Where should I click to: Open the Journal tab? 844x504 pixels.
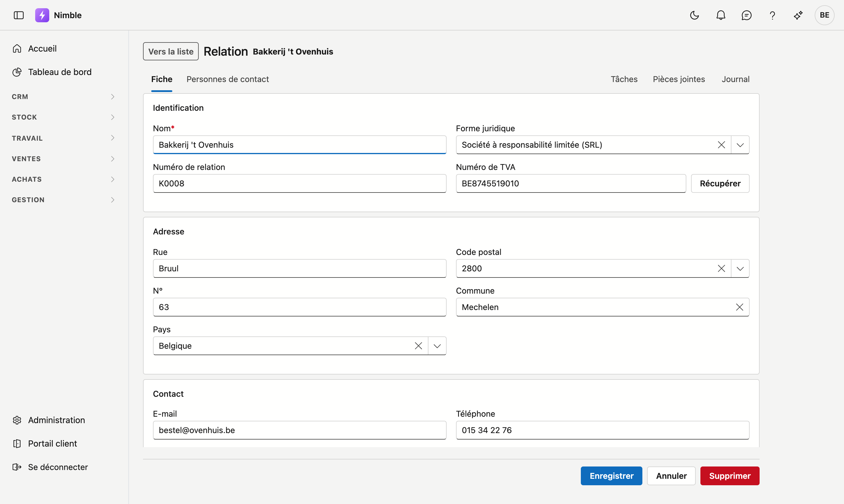pyautogui.click(x=735, y=79)
